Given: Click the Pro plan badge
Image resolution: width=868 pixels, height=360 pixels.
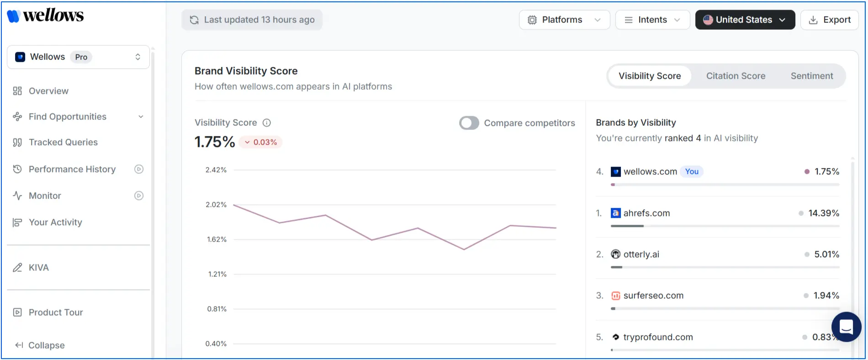Looking at the screenshot, I should tap(81, 57).
